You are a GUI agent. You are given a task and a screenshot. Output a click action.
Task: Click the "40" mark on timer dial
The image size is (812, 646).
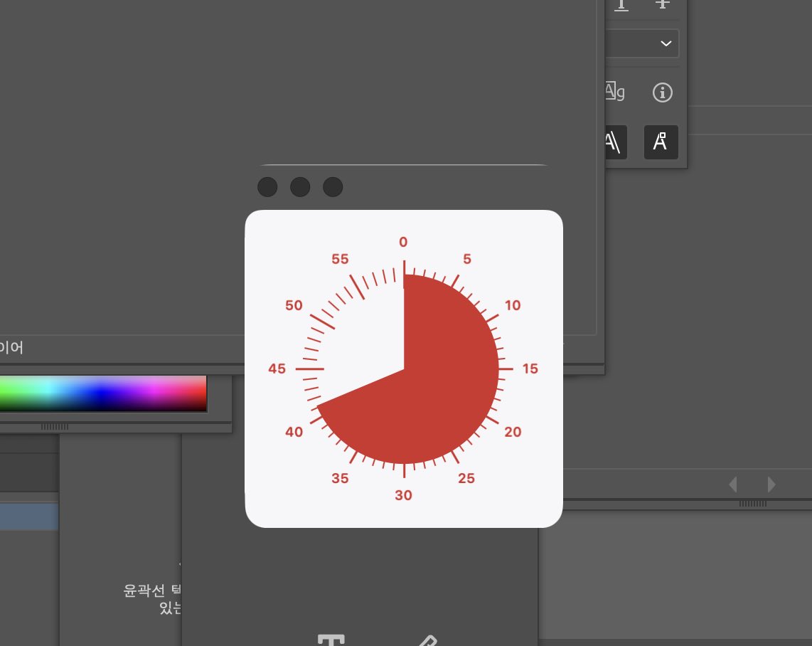[294, 432]
